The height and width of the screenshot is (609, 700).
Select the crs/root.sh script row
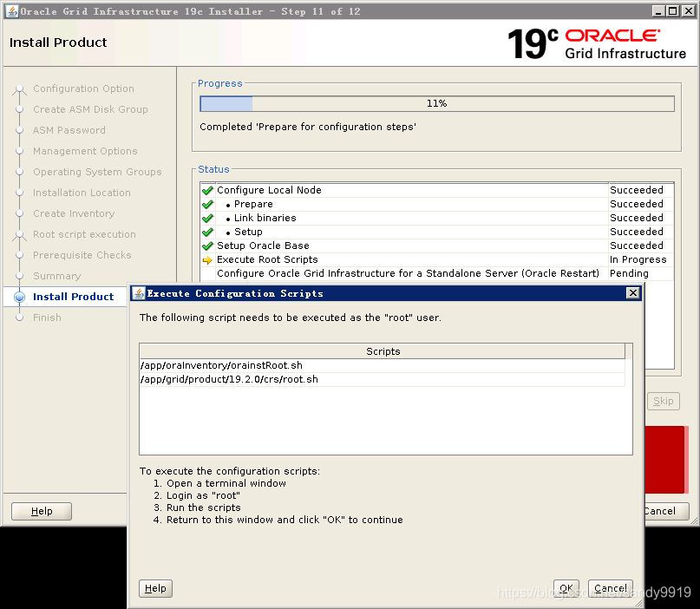pyautogui.click(x=383, y=379)
